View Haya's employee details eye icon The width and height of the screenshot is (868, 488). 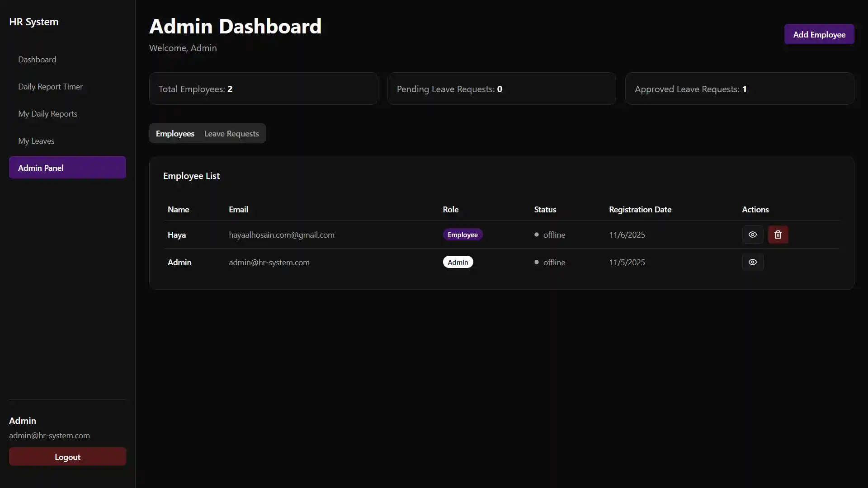tap(752, 235)
